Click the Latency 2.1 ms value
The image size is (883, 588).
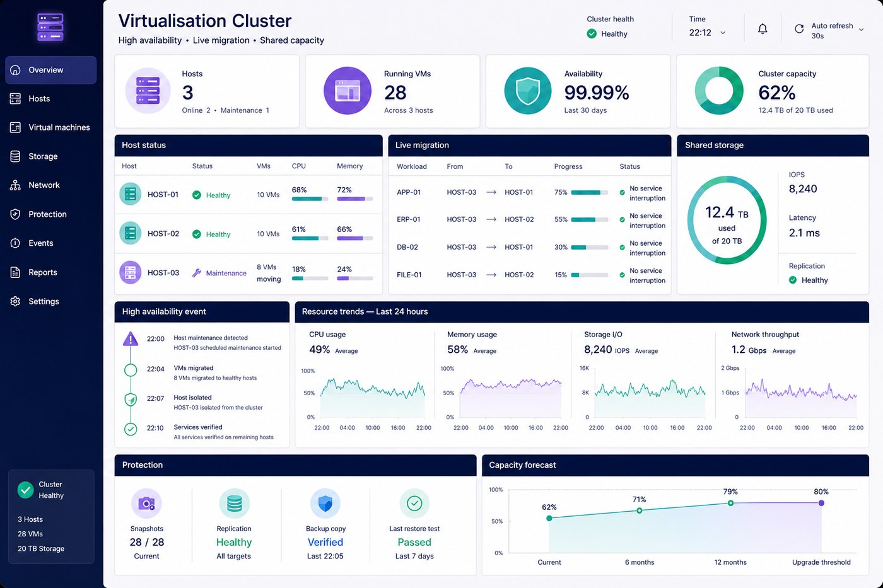pos(804,233)
